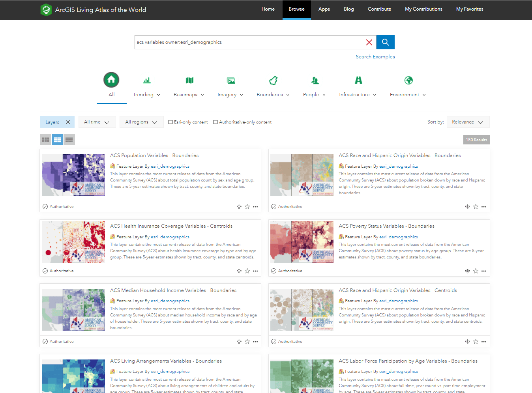Viewport: 532px width, 393px height.
Task: Open ACS Poverty Status Variables - Boundaries title
Action: point(386,226)
